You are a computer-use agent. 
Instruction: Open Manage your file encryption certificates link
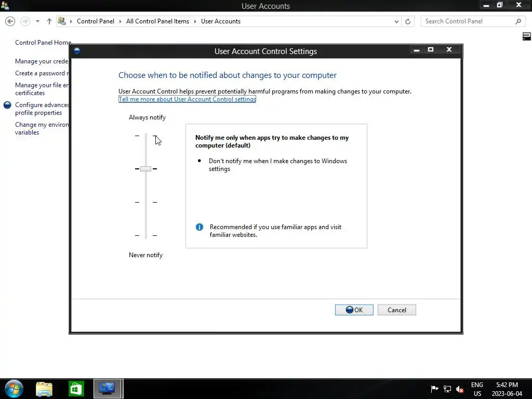point(42,89)
